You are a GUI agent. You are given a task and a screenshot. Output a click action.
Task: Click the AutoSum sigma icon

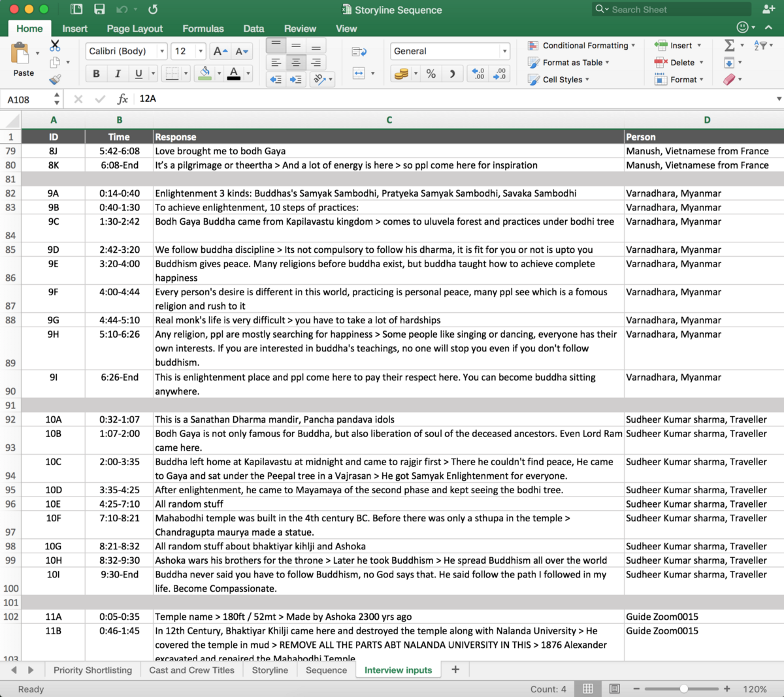tap(730, 45)
